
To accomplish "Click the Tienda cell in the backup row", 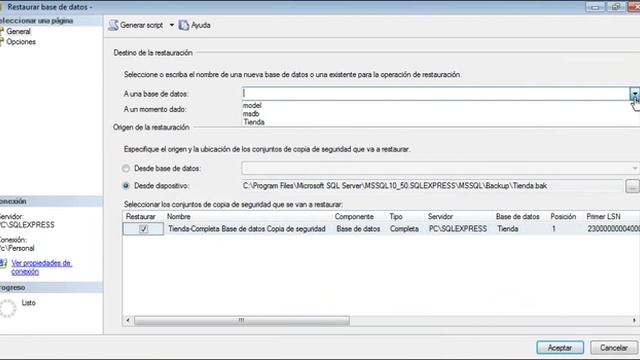I will pos(508,229).
